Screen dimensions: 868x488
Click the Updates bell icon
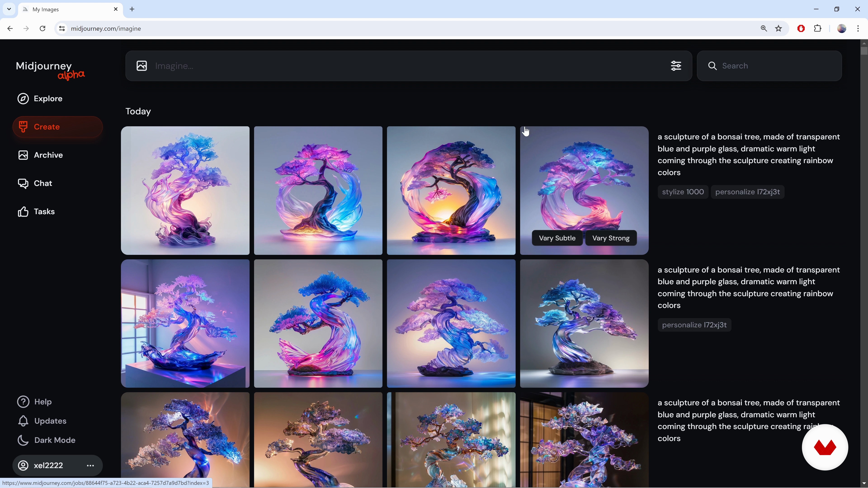pos(23,421)
